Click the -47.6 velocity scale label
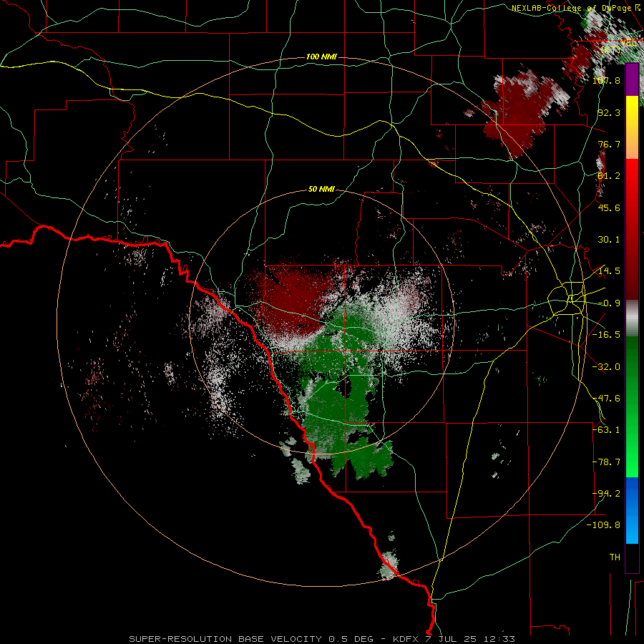Screen dimensions: 644x644 click(606, 398)
